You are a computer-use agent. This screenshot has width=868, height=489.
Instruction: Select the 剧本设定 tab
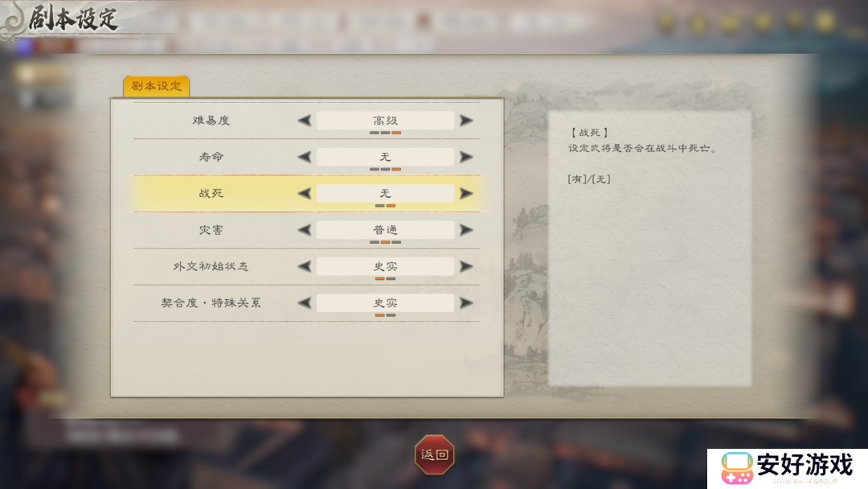coord(156,86)
